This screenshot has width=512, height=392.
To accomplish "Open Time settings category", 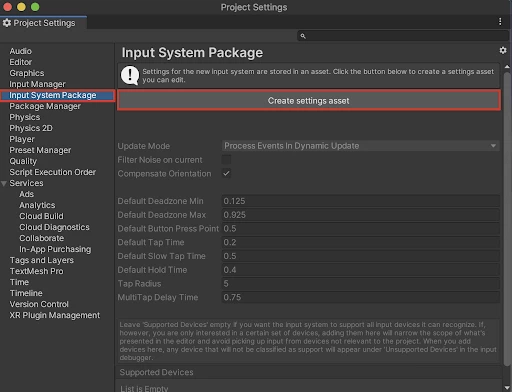I will (19, 282).
